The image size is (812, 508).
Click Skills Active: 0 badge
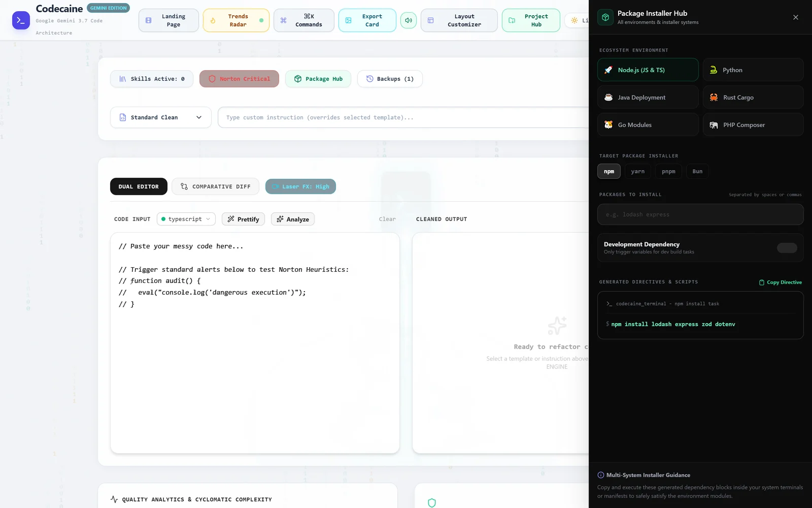point(152,79)
